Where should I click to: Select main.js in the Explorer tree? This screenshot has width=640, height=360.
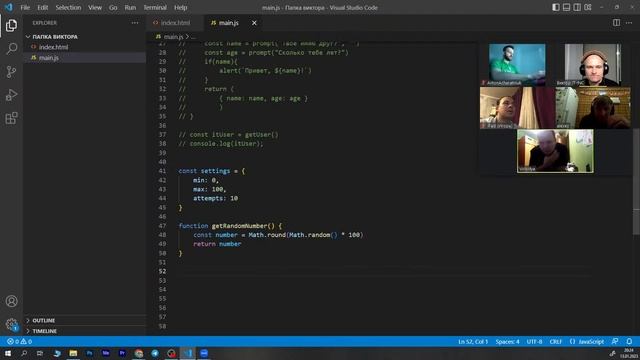[84, 58]
